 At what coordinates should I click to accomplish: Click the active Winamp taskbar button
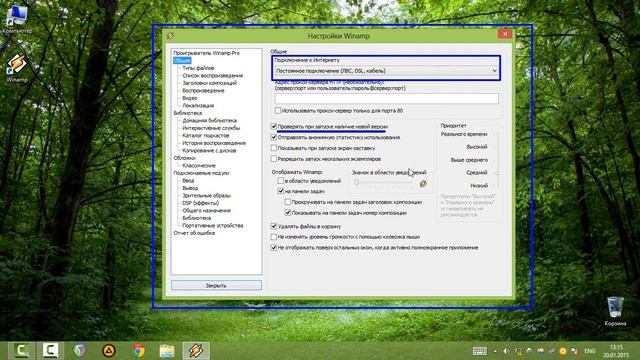tap(196, 351)
